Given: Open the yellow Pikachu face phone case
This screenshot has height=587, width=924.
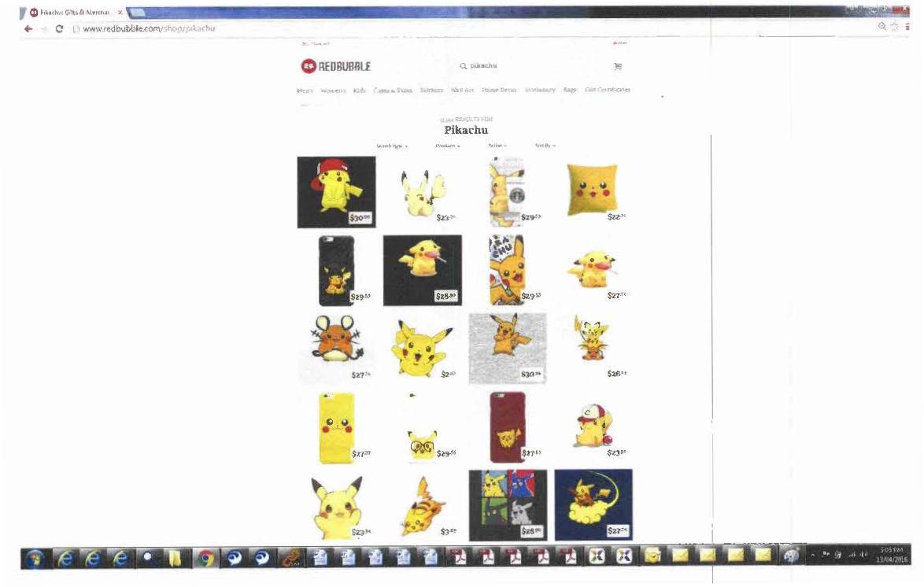Looking at the screenshot, I should coord(337,427).
